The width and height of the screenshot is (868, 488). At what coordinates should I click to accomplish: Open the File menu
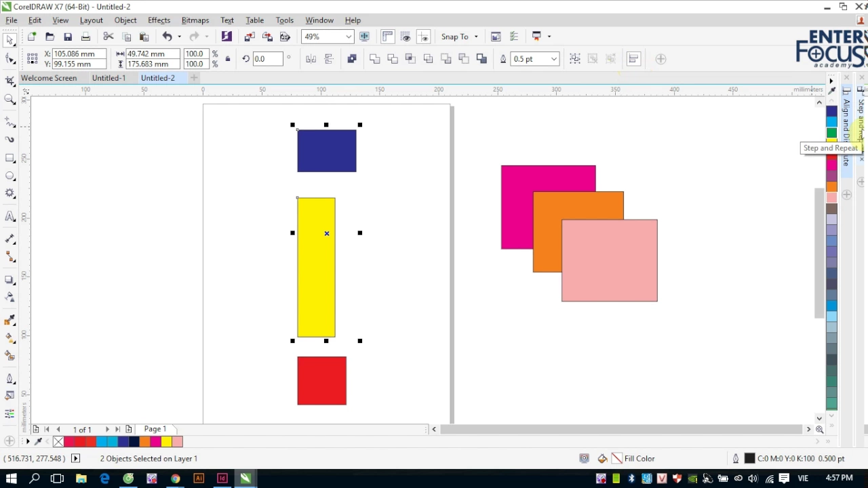tap(12, 20)
